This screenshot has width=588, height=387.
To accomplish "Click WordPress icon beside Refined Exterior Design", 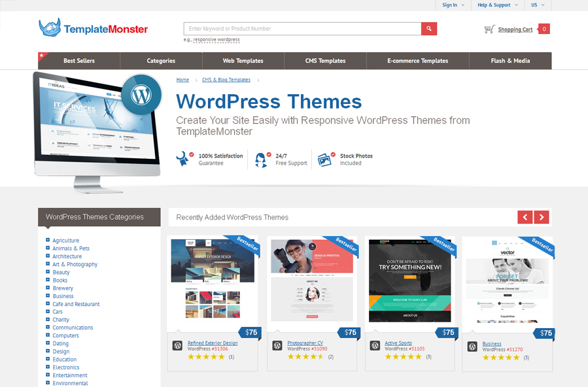I will click(177, 345).
